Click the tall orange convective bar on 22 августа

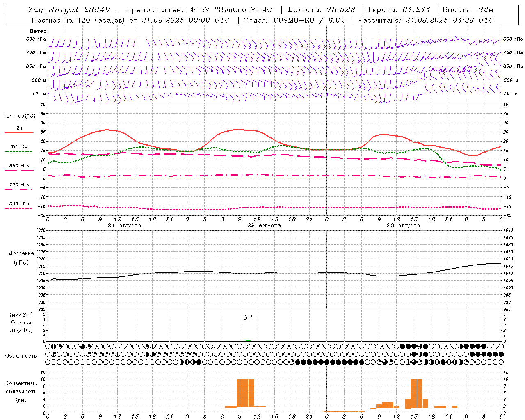pos(245,393)
